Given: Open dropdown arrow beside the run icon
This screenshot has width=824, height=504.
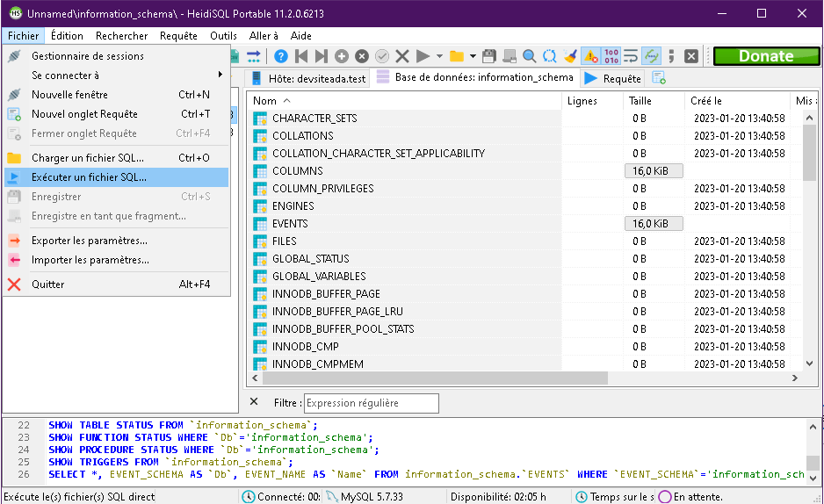Looking at the screenshot, I should (x=439, y=56).
